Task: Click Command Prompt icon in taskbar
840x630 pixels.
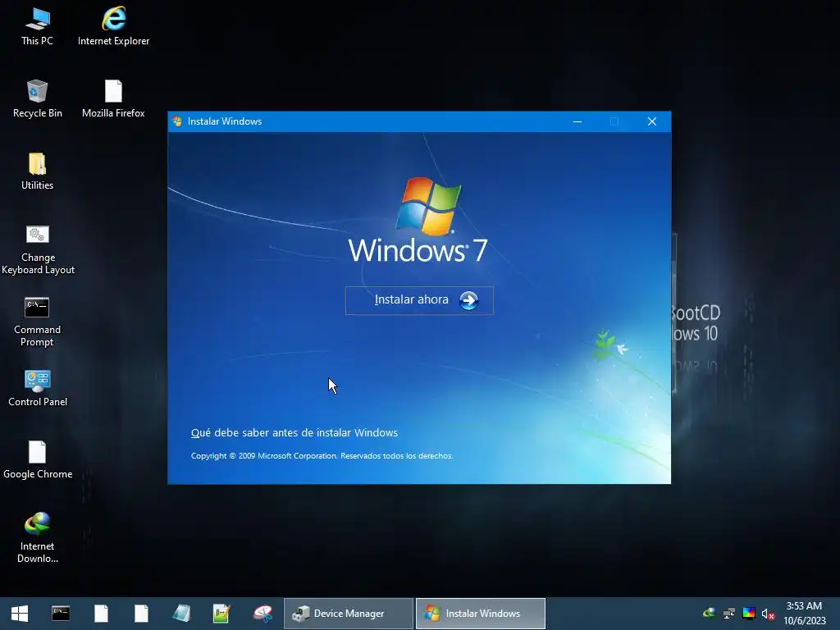Action: [x=61, y=614]
